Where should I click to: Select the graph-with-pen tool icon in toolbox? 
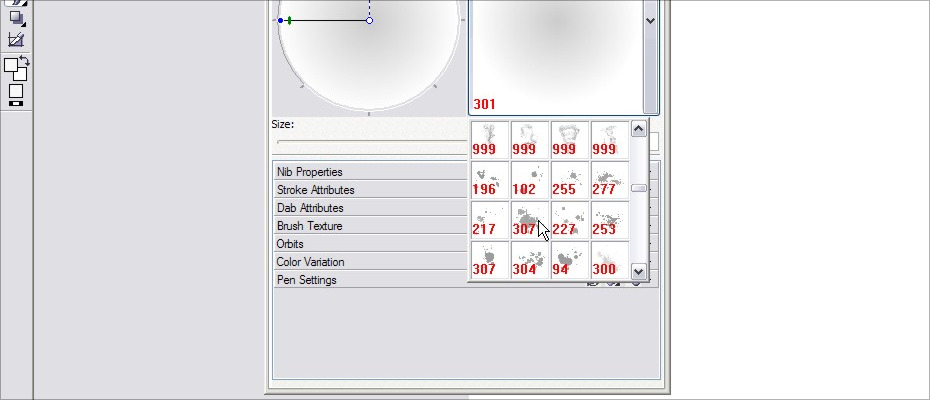click(16, 40)
